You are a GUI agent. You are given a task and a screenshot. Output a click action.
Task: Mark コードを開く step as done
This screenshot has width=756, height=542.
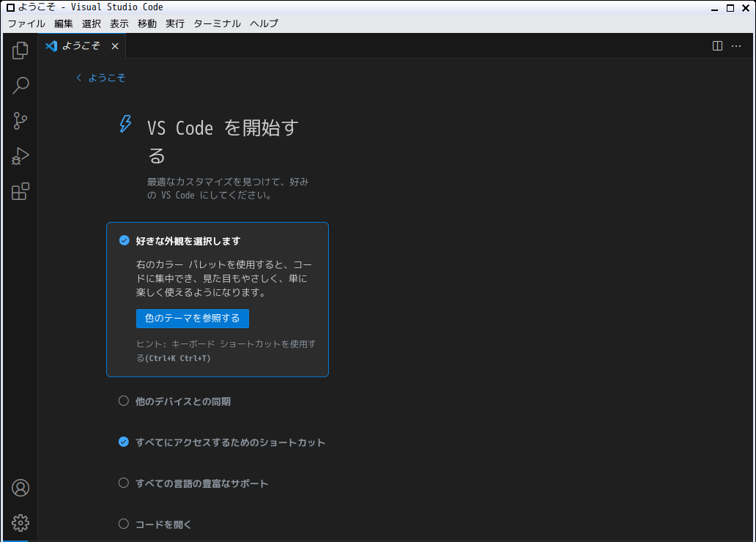pos(124,524)
